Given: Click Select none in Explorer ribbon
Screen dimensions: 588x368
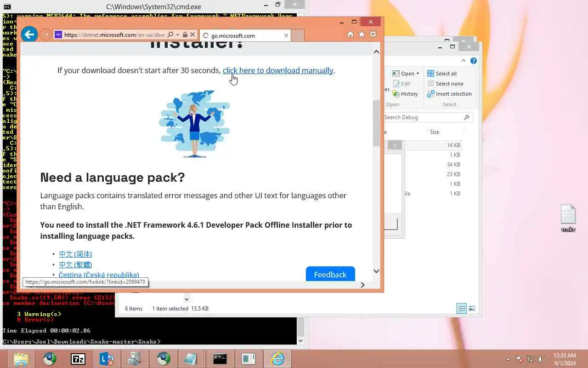Looking at the screenshot, I should 445,84.
